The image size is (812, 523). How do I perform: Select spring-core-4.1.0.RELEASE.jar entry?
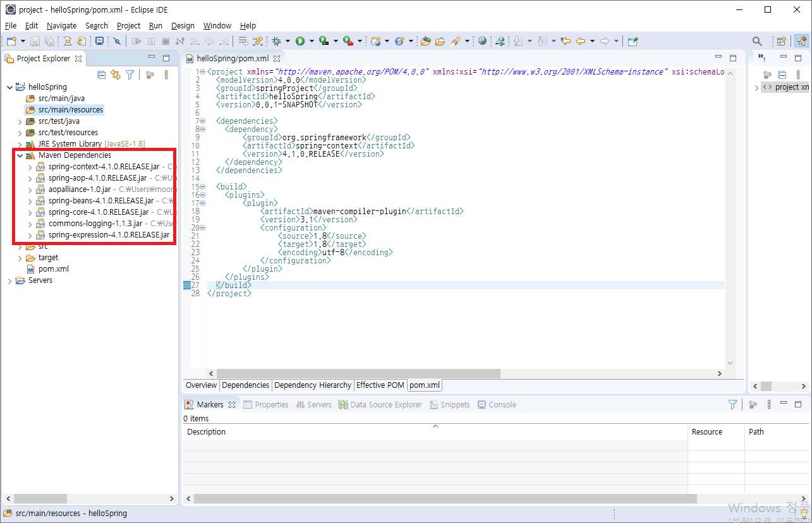tap(98, 212)
